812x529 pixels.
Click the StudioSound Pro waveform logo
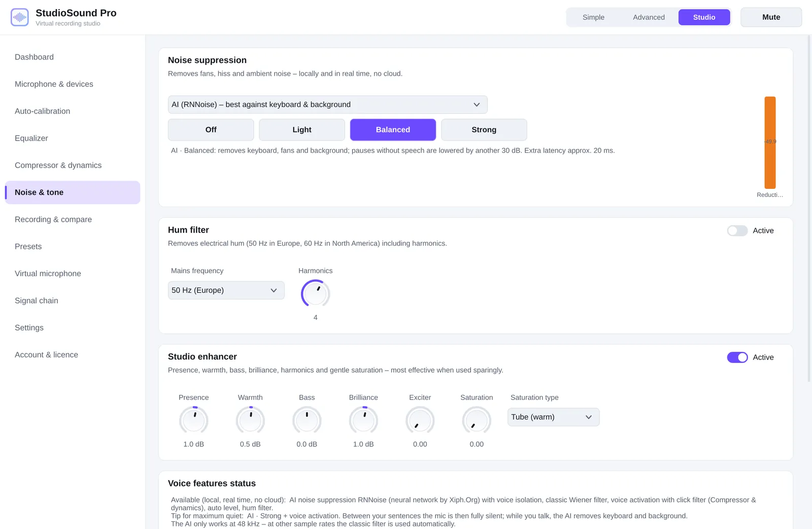(x=20, y=17)
